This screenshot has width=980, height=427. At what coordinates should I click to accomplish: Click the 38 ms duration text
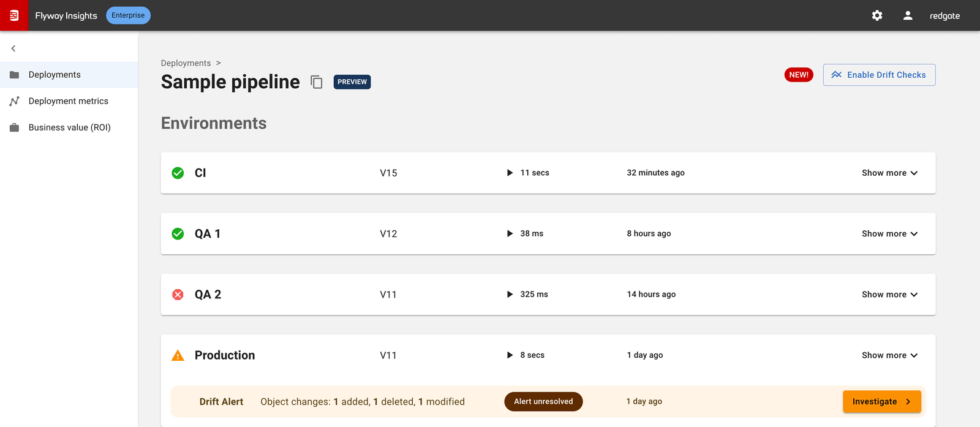(x=532, y=233)
